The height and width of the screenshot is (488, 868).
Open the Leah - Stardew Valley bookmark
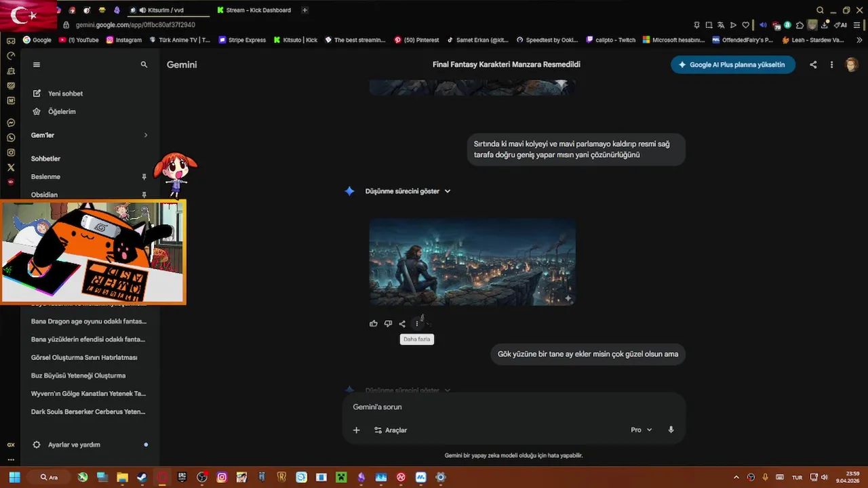coord(812,40)
